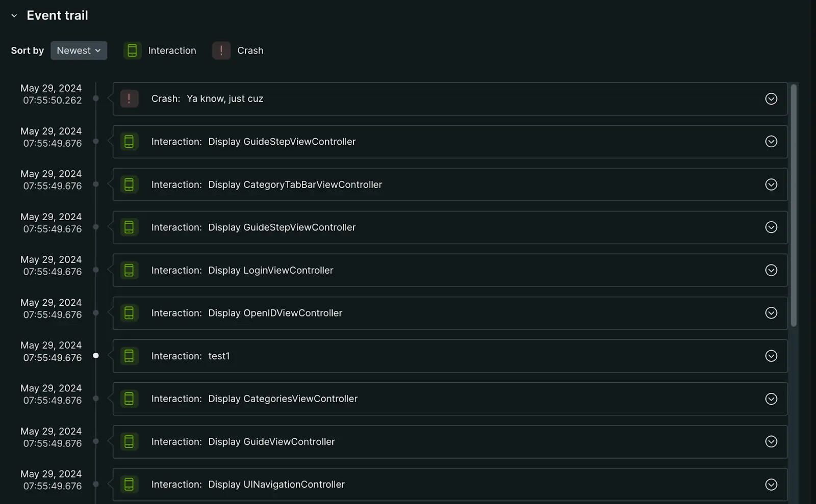Image resolution: width=816 pixels, height=504 pixels.
Task: Click the phone icon beside Display GuideViewController
Action: click(129, 441)
